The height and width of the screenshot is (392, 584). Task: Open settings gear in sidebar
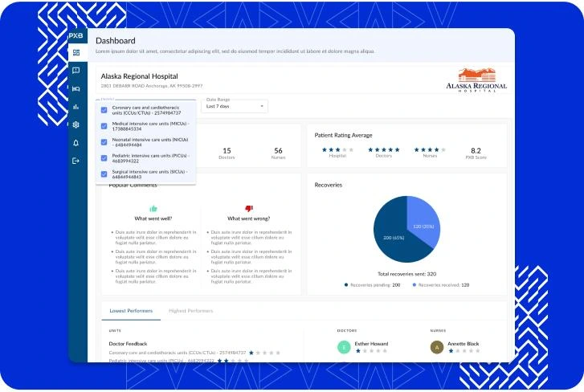(76, 125)
